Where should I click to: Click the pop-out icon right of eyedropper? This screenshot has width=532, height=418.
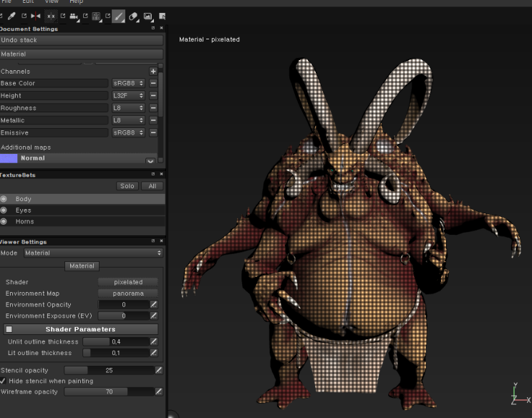coord(24,16)
